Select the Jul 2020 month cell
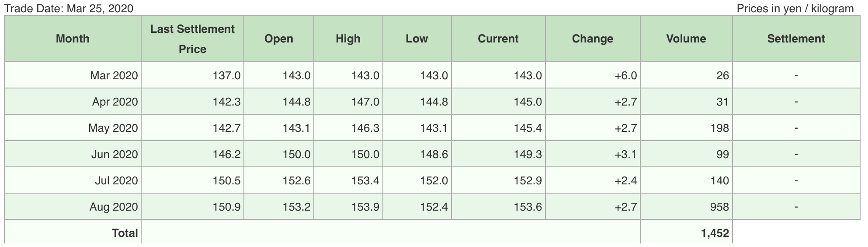Viewport: 868px width, 247px height. point(73,180)
